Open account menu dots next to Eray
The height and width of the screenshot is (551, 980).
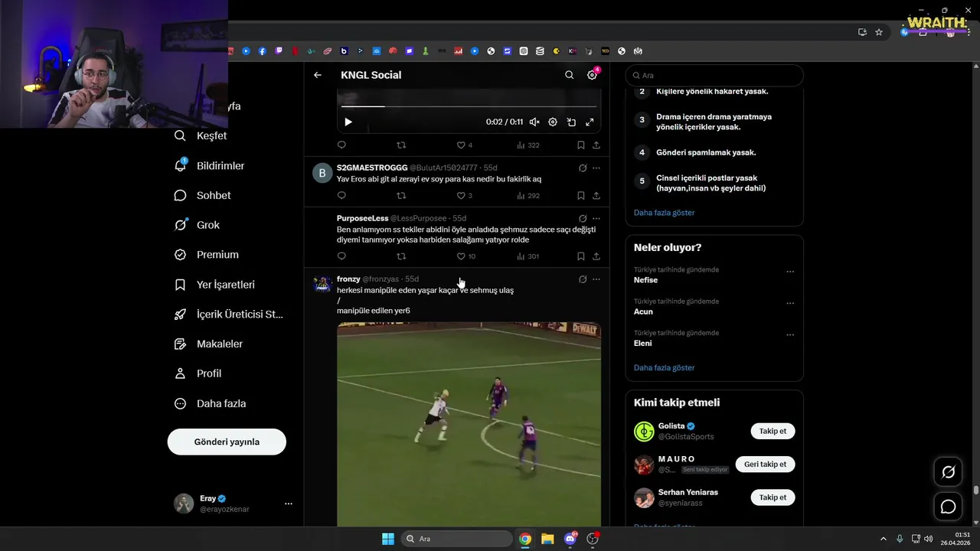point(289,504)
